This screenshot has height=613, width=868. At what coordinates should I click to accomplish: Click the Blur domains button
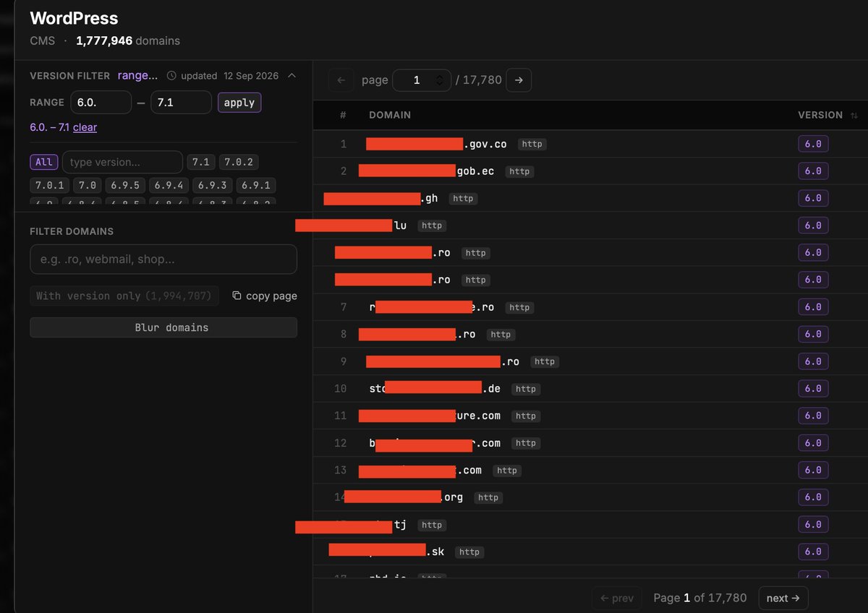[x=163, y=327]
